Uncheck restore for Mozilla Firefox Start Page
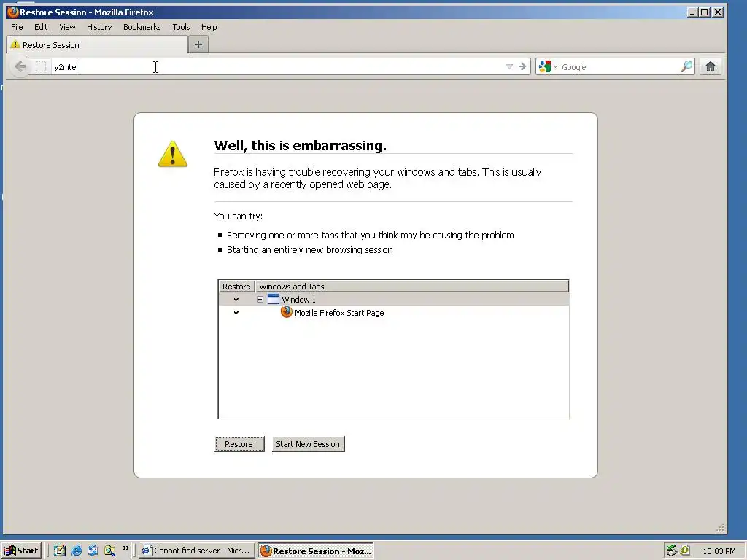747x560 pixels. tap(236, 312)
